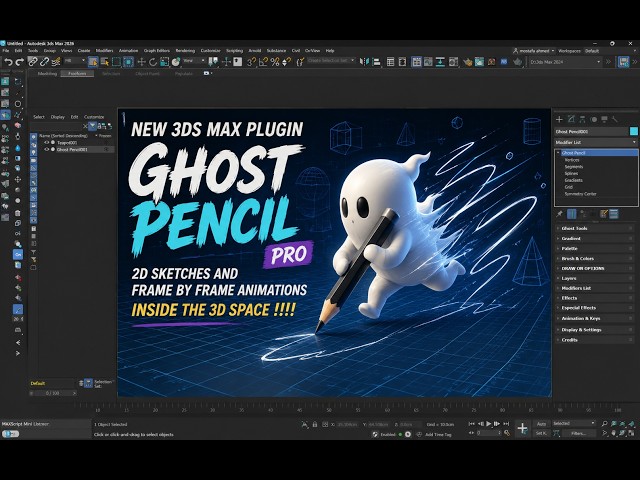This screenshot has width=640, height=480.
Task: Open the Create tab plus icon
Action: 559,119
